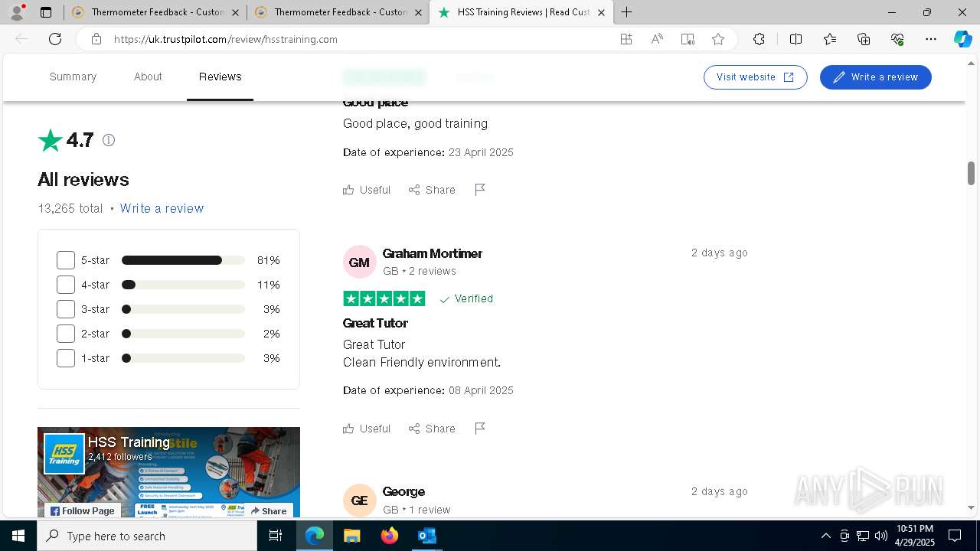Open Edge Settings and more menu
Screen dimensions: 980x551
tap(931, 39)
